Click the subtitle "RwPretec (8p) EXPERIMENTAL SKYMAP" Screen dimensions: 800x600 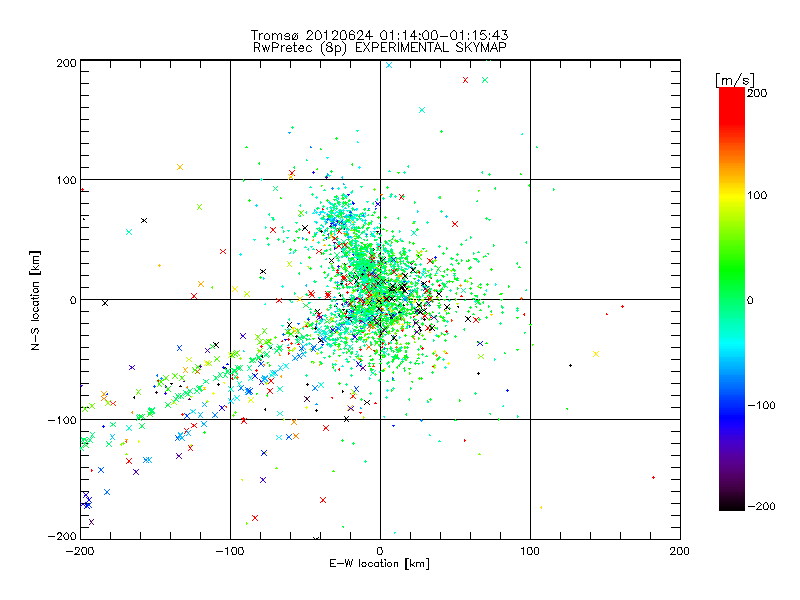pos(380,48)
